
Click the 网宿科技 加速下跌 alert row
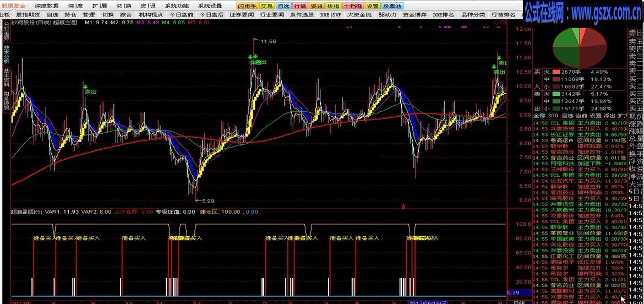point(580,164)
